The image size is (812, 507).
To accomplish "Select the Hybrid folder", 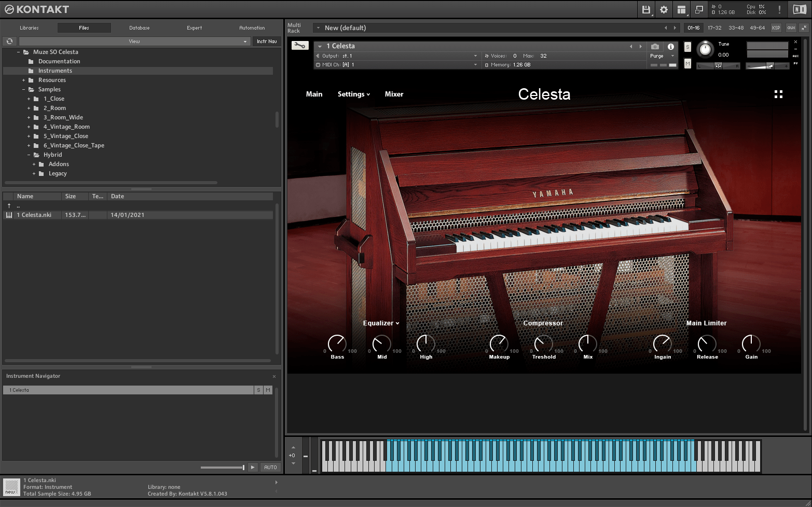I will [52, 155].
